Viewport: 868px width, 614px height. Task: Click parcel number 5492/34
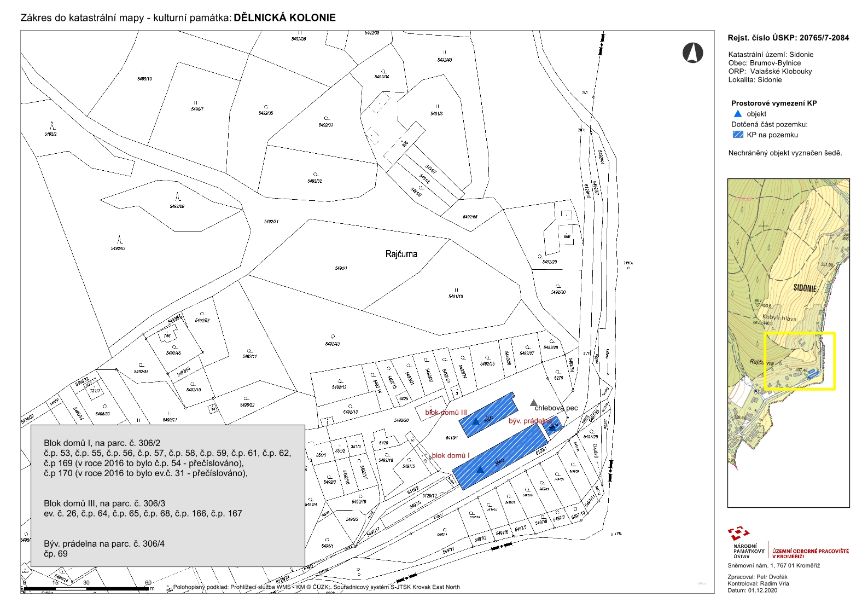coord(382,77)
